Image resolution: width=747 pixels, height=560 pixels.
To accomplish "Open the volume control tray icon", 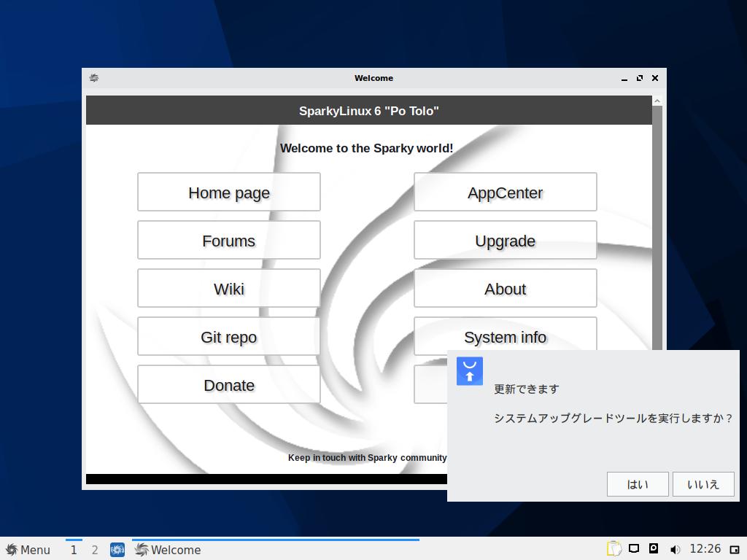I will pos(675,550).
